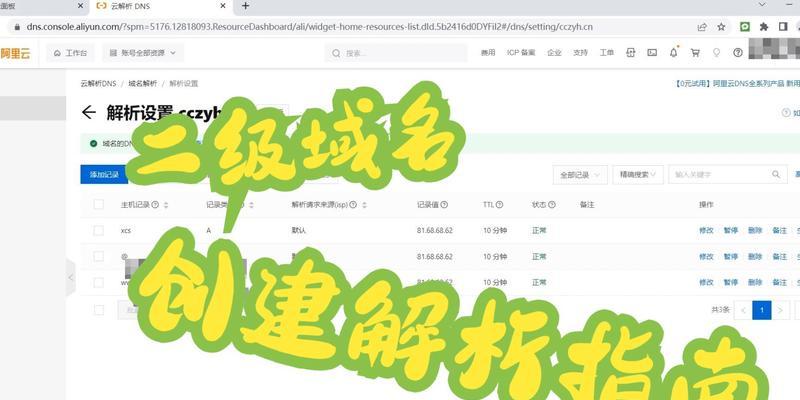
Task: Click the back arrow beside 解析设置 heading
Action: click(89, 113)
